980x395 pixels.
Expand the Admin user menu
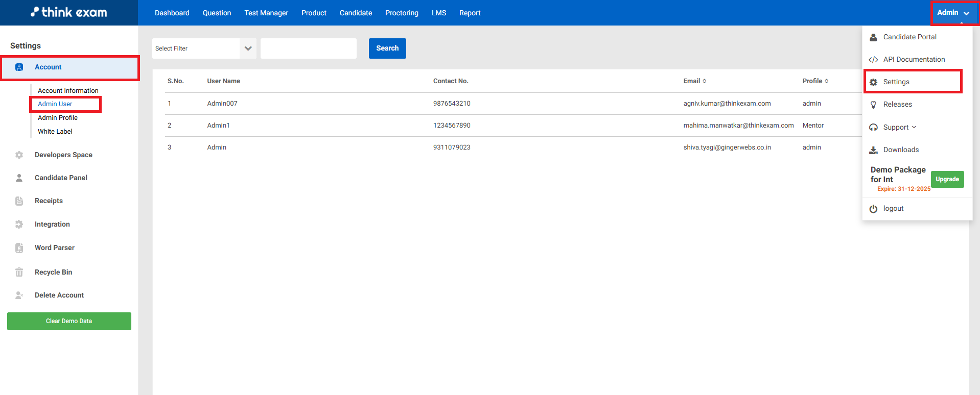953,13
